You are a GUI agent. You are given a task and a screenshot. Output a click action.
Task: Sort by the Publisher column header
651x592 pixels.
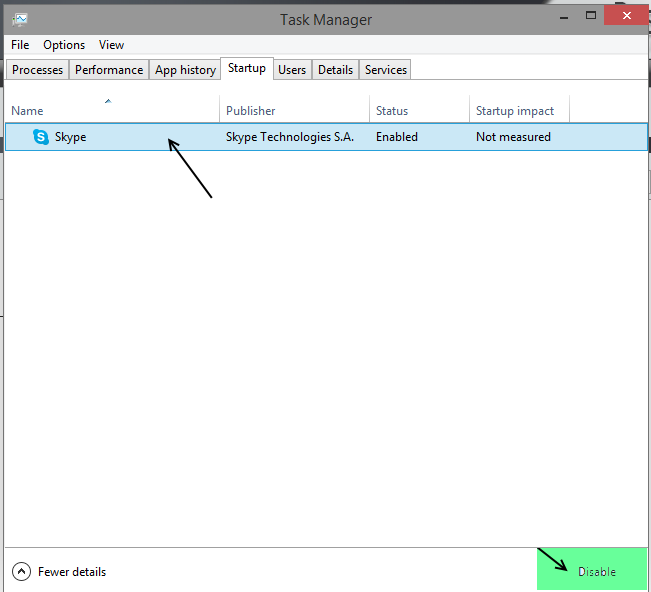pyautogui.click(x=294, y=110)
